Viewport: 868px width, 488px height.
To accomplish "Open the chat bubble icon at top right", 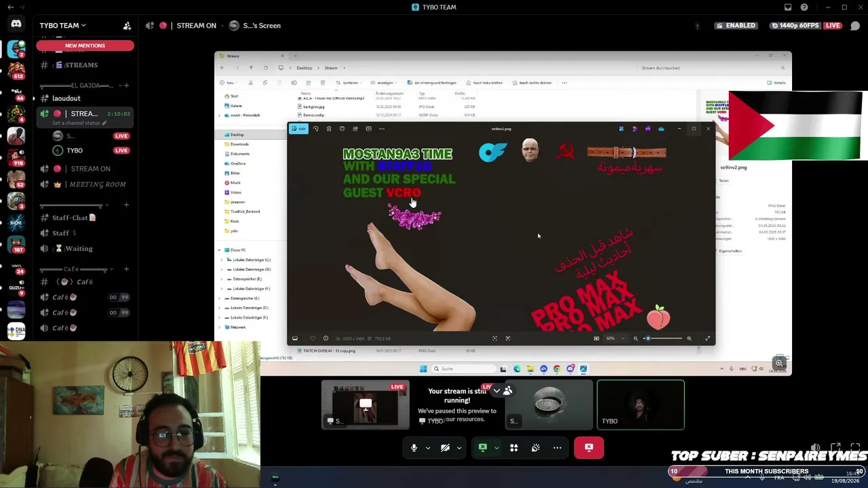I will click(855, 26).
